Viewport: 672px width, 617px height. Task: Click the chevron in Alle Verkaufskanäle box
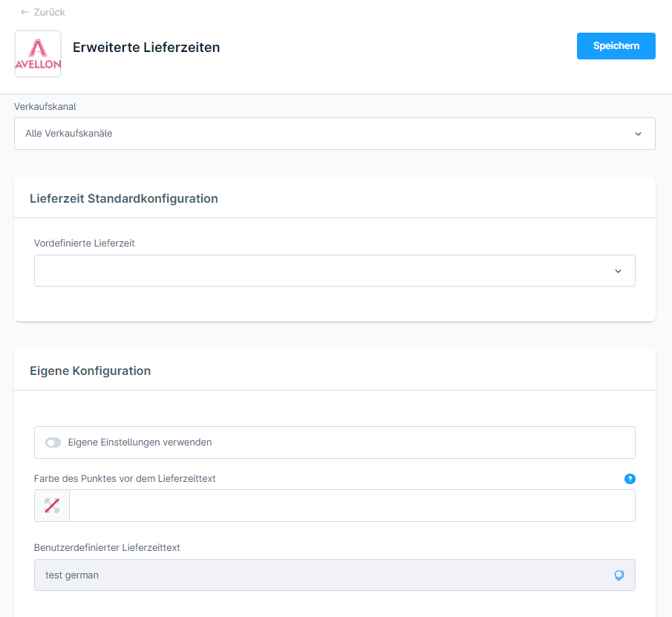[x=638, y=134]
